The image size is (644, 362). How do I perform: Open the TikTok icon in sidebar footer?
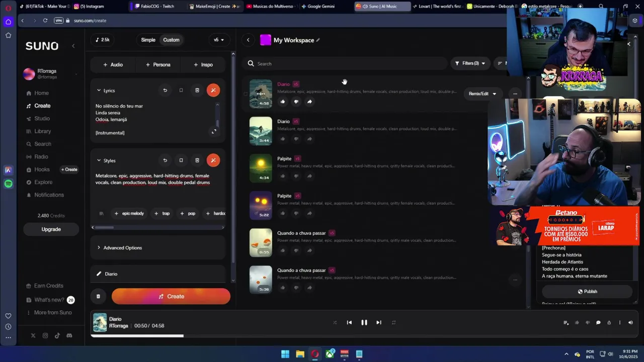(x=57, y=335)
